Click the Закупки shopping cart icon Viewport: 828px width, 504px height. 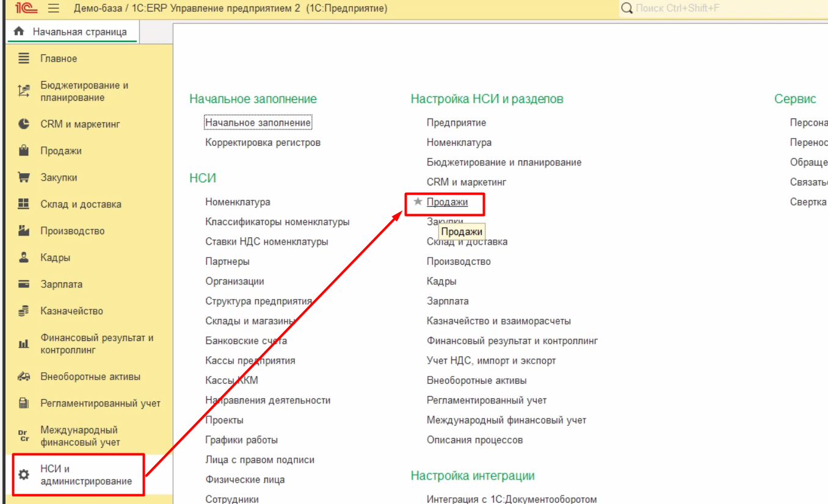coord(24,178)
